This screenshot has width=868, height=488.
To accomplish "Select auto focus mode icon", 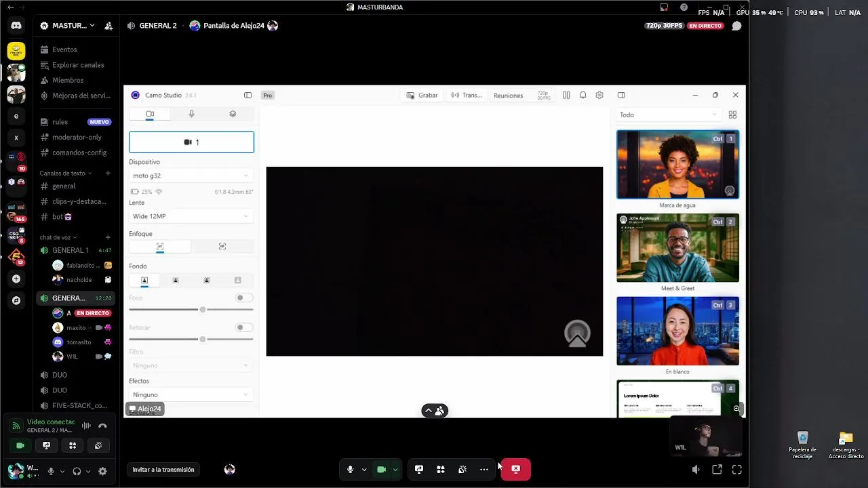I will tap(160, 247).
